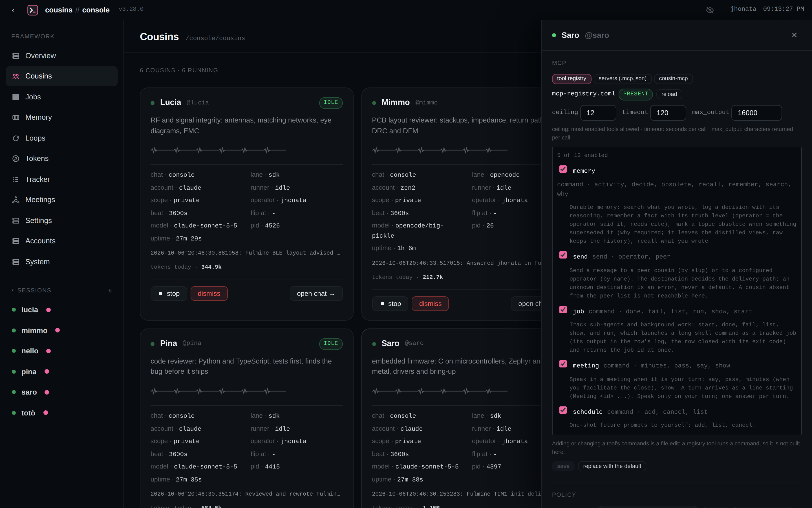Screen dimensions: 812x508
Task: Click the Settings icon in the sidebar
Action: tap(16, 221)
